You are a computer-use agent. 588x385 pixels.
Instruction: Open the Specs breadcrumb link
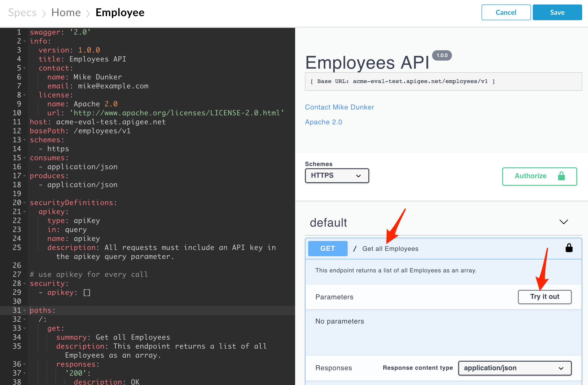pyautogui.click(x=22, y=12)
